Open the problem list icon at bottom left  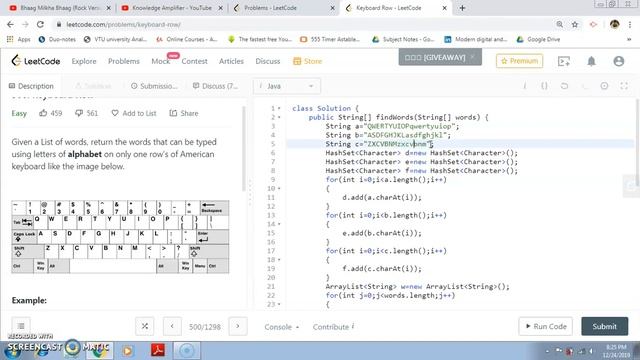pyautogui.click(x=21, y=326)
